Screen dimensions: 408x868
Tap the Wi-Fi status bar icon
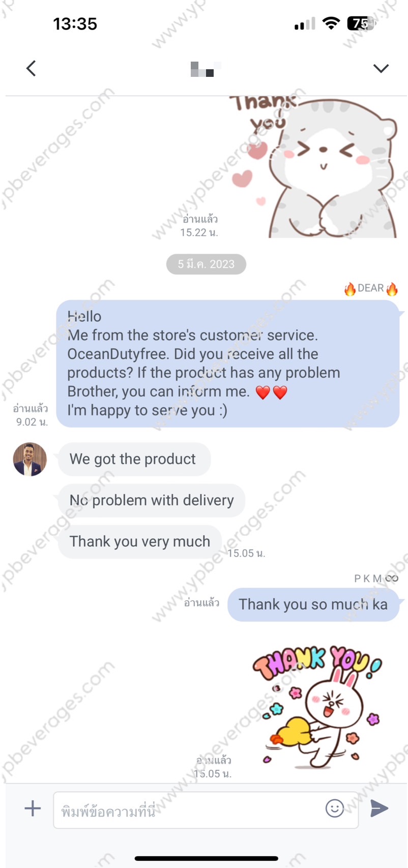click(332, 23)
